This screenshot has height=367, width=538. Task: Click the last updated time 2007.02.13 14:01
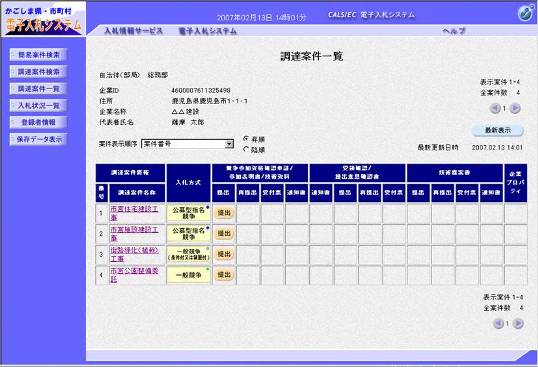(x=497, y=148)
